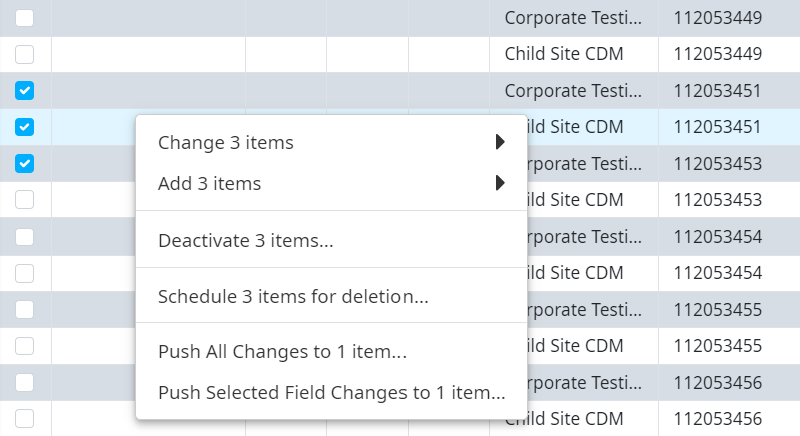Viewport: 800px width, 436px height.
Task: Check the Child Site CDM 112053453 checkbox
Action: pos(25,200)
